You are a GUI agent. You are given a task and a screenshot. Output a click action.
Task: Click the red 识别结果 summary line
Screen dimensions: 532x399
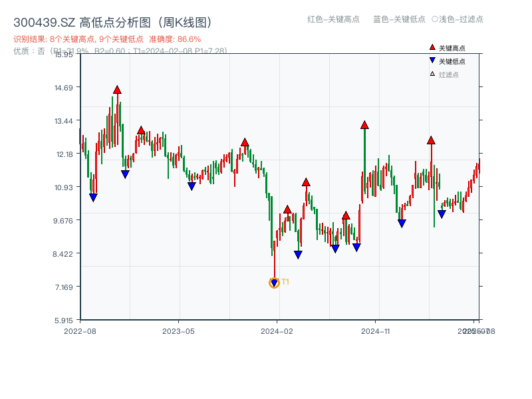[107, 39]
